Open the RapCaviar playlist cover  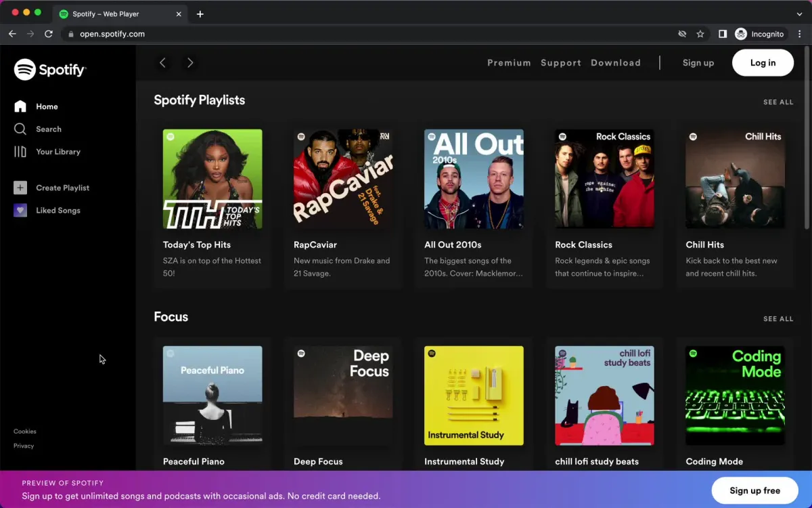point(343,178)
